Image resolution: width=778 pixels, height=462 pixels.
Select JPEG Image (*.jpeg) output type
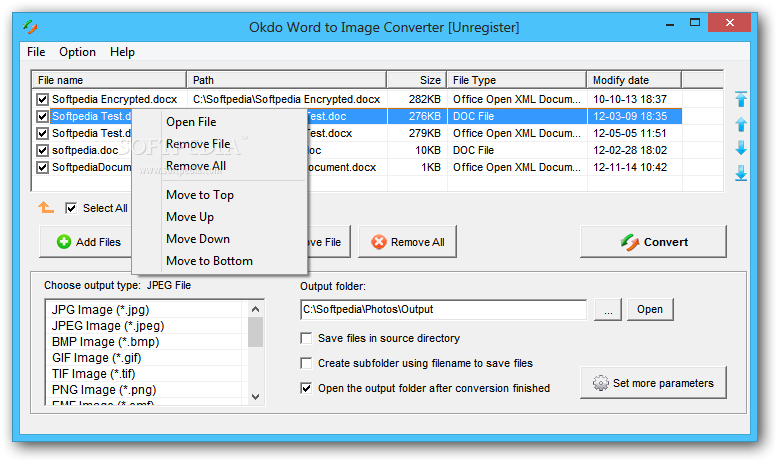click(x=108, y=326)
